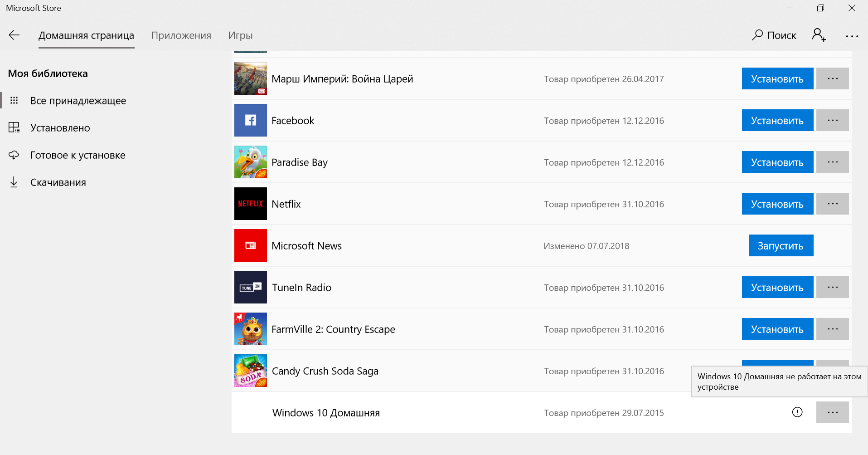Open more options for FarmVille 2
The image size is (868, 455).
click(x=833, y=329)
